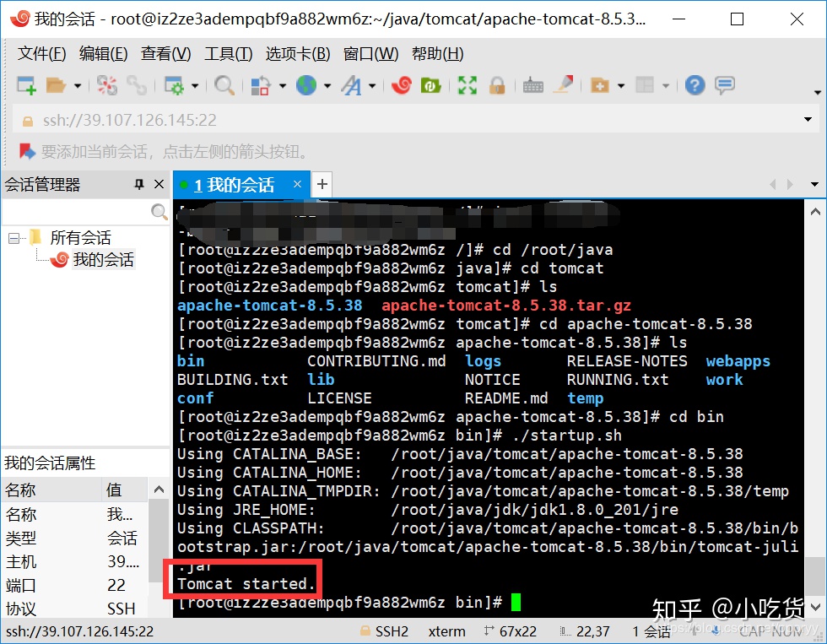Click the bookmark arrow icon to add session
The height and width of the screenshot is (644, 827).
(x=27, y=151)
